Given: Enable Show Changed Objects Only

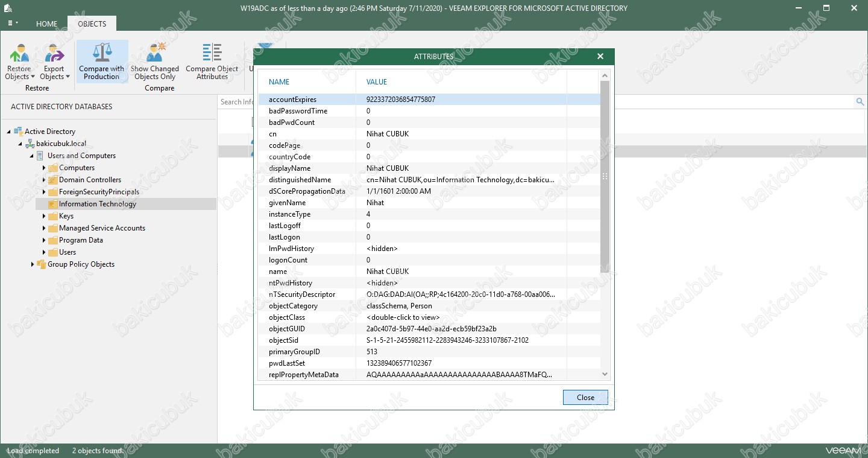Looking at the screenshot, I should (155, 62).
